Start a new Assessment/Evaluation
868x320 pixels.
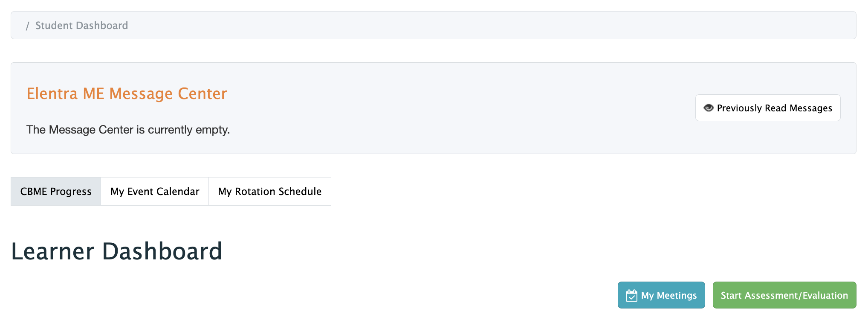(x=784, y=295)
